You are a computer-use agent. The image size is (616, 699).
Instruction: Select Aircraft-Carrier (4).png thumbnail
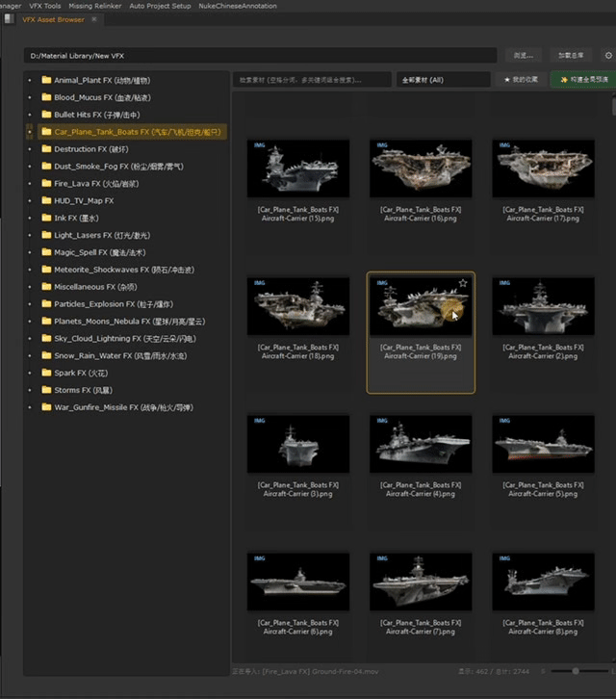coord(421,444)
